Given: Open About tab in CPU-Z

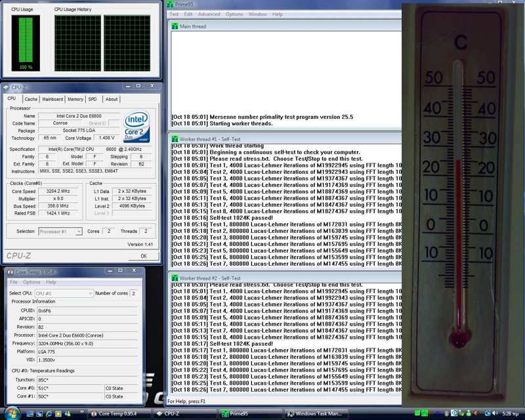Looking at the screenshot, I should tap(112, 99).
